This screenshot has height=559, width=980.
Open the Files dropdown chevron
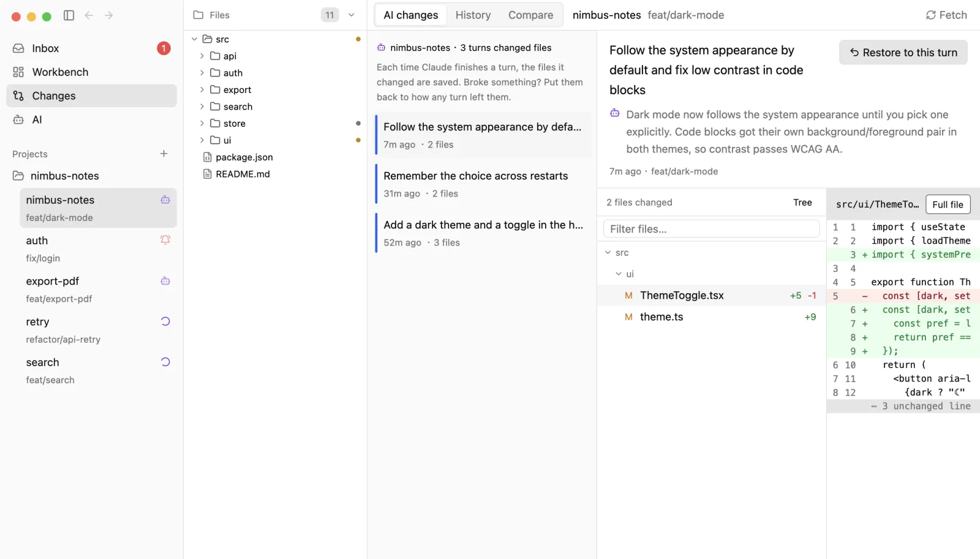352,15
